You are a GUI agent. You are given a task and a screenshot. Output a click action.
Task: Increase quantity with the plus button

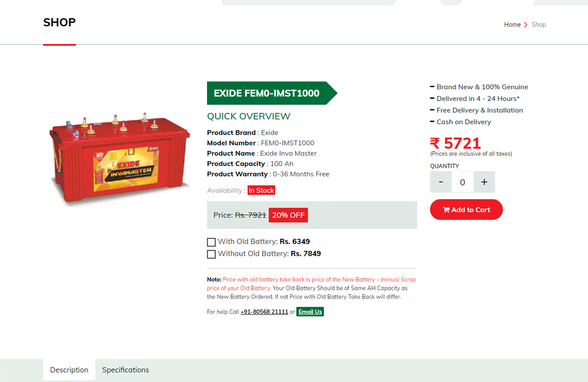coord(484,182)
